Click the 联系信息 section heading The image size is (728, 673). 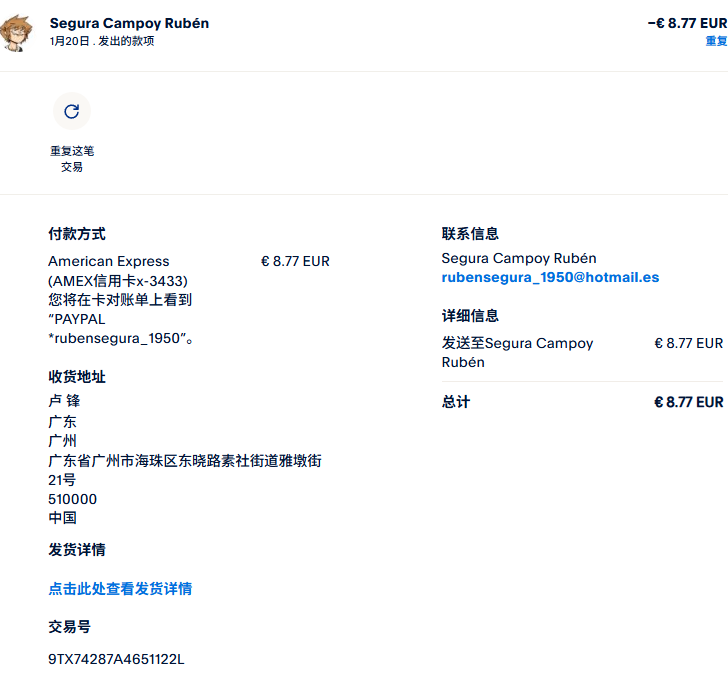click(x=470, y=234)
